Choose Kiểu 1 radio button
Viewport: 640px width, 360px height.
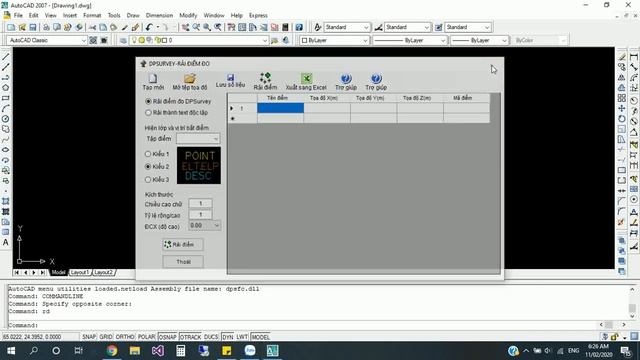click(148, 154)
